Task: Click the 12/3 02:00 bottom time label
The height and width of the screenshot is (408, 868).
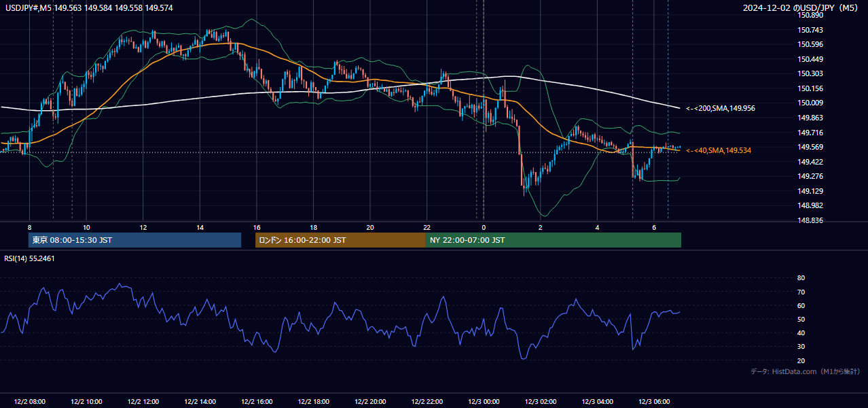Action: pos(541,401)
